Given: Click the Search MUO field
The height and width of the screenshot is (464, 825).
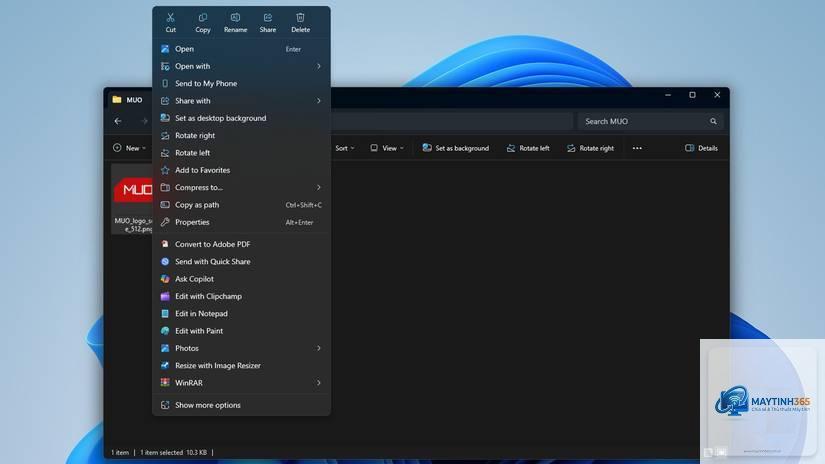Looking at the screenshot, I should [x=650, y=121].
